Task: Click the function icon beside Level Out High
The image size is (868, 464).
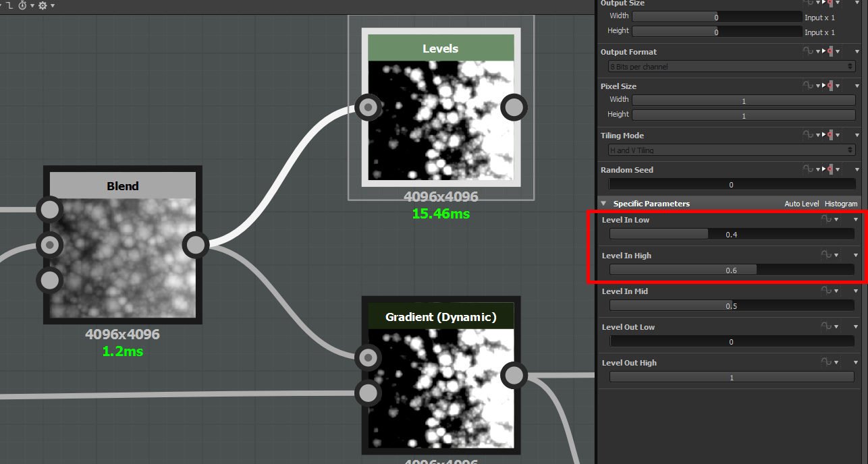Action: [x=827, y=361]
